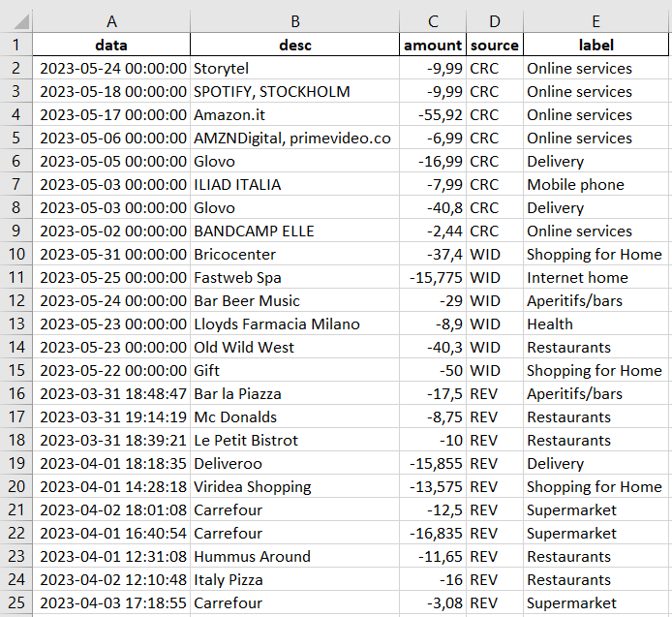Select the Mc Donalds cell

click(x=295, y=416)
